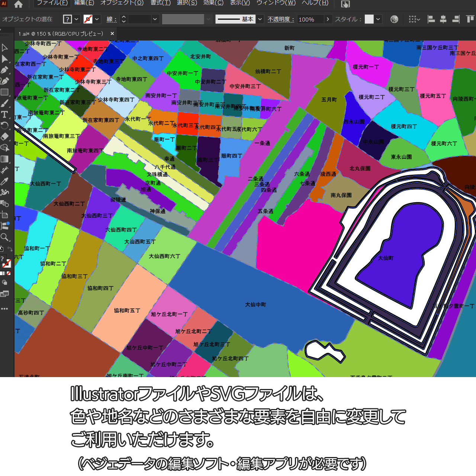Open the 基本 brush definition dropdown
This screenshot has height=476, width=476.
(x=260, y=19)
